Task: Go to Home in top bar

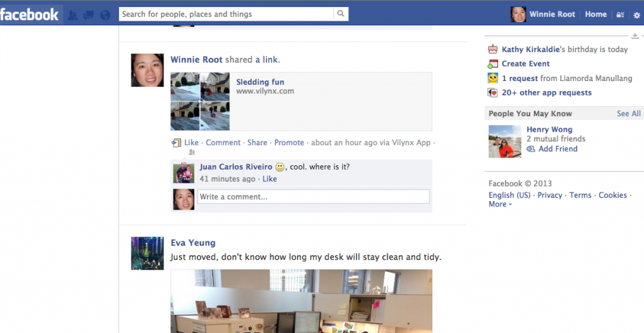Action: (596, 14)
